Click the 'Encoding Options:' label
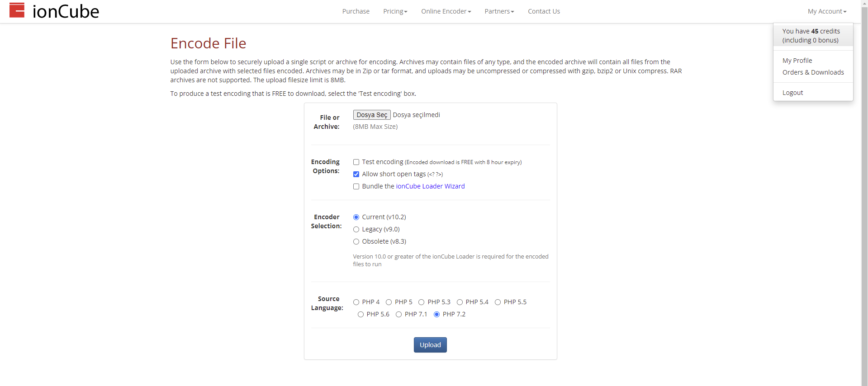This screenshot has width=868, height=386. pos(325,166)
